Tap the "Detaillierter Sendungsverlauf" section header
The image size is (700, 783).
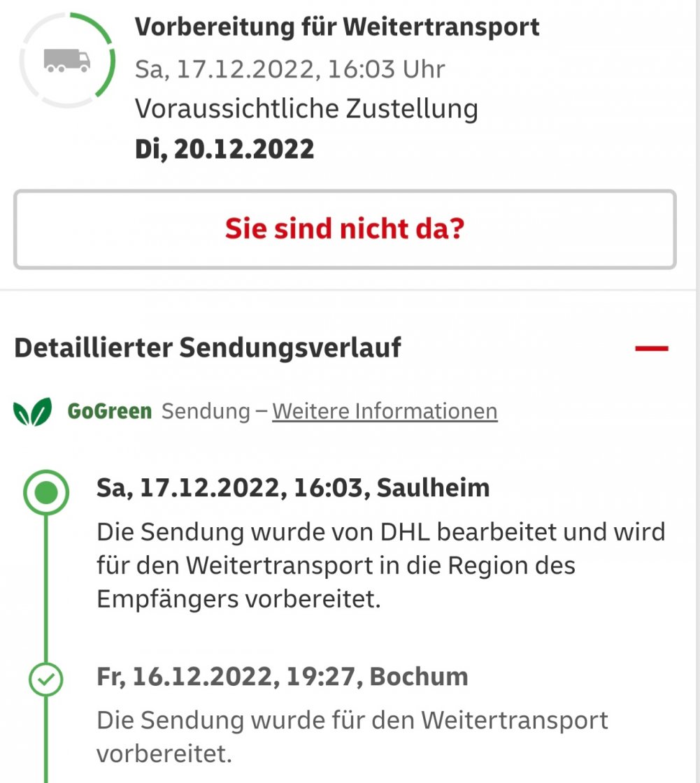click(x=208, y=347)
